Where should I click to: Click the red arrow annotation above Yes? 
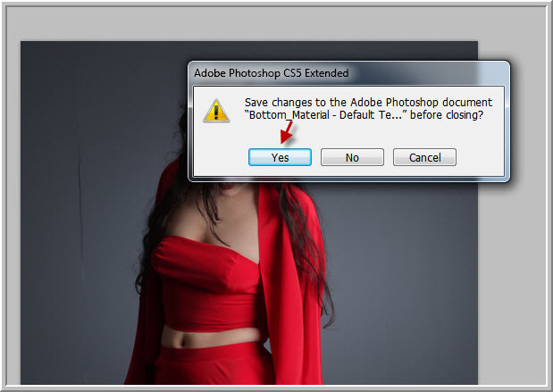click(287, 132)
